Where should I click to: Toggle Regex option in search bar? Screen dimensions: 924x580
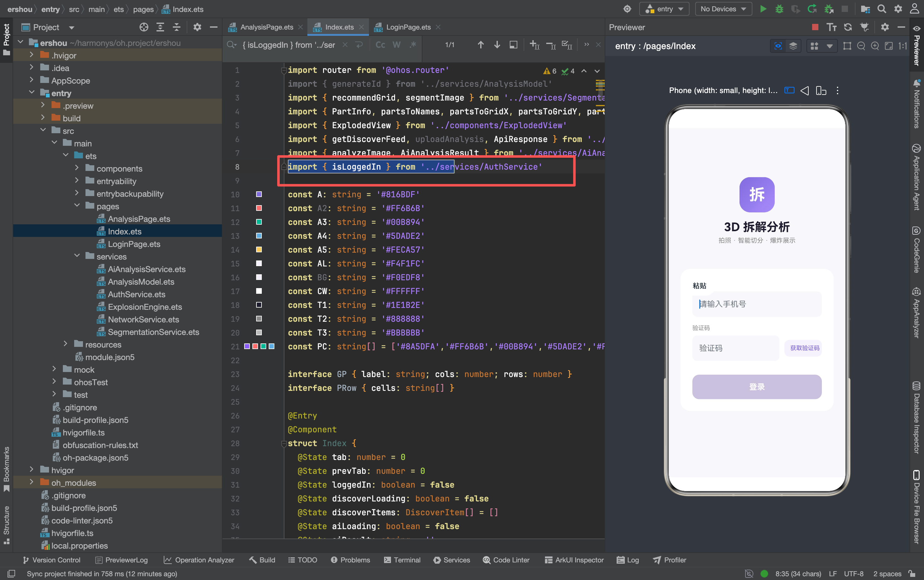pos(413,45)
